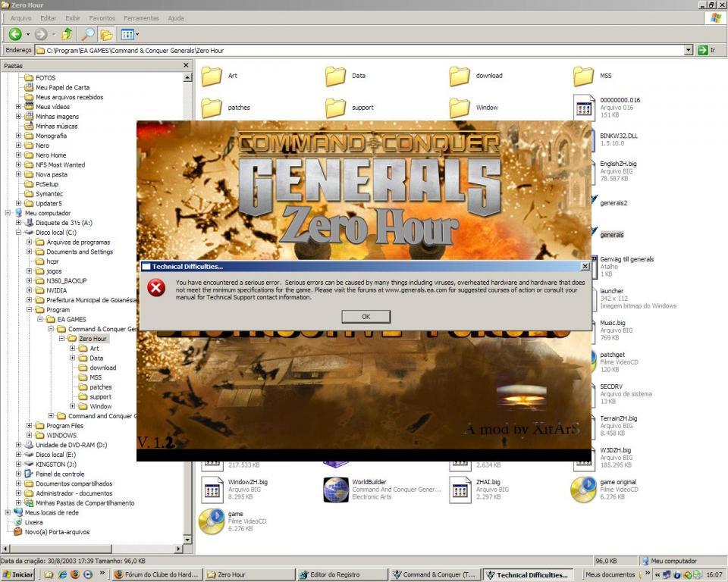Select the ZHAI.big file icon

pyautogui.click(x=460, y=490)
